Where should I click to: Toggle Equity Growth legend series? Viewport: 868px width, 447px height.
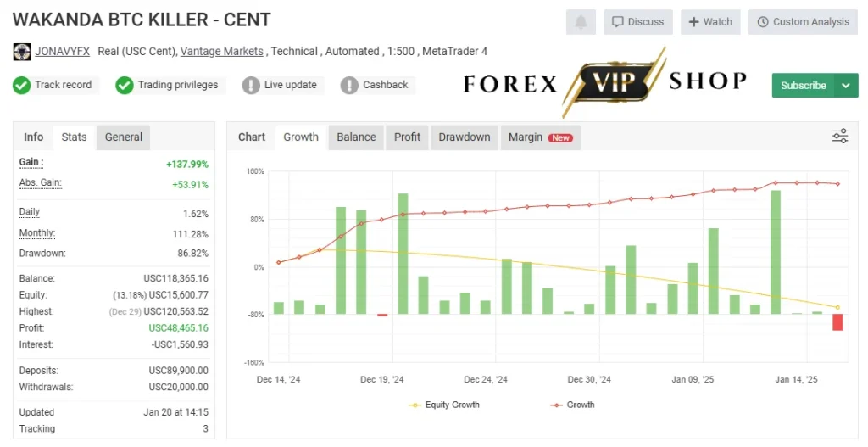tap(444, 405)
